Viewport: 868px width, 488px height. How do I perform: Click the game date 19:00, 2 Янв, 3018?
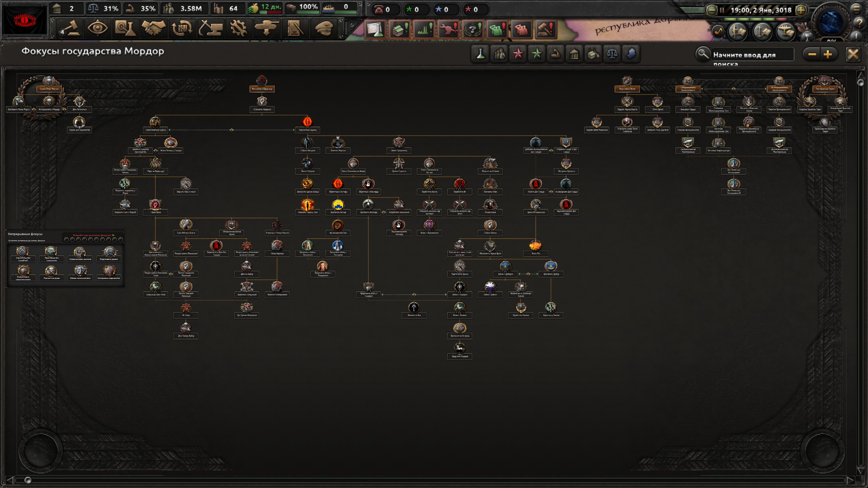coord(761,10)
